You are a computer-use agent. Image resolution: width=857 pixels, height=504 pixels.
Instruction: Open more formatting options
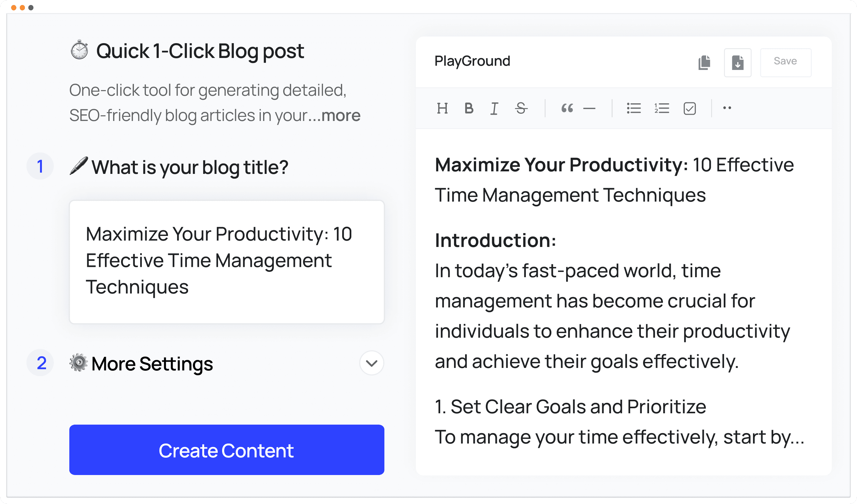point(727,108)
